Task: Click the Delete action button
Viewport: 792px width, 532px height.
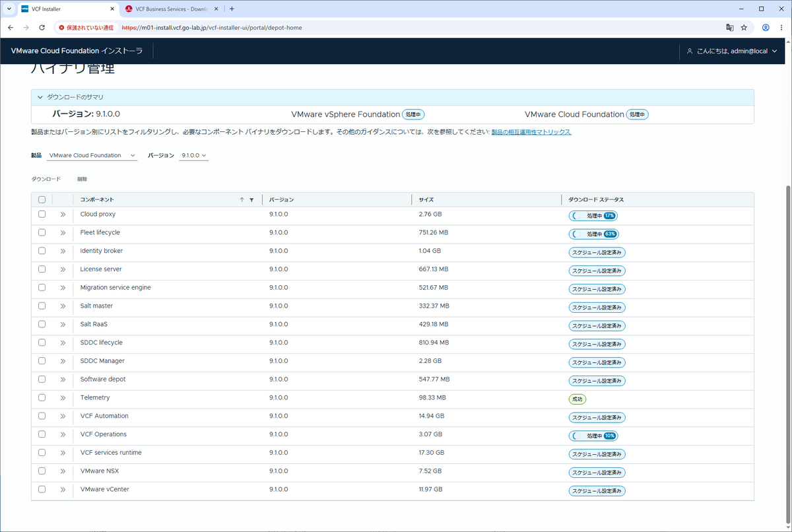Action: coord(82,179)
